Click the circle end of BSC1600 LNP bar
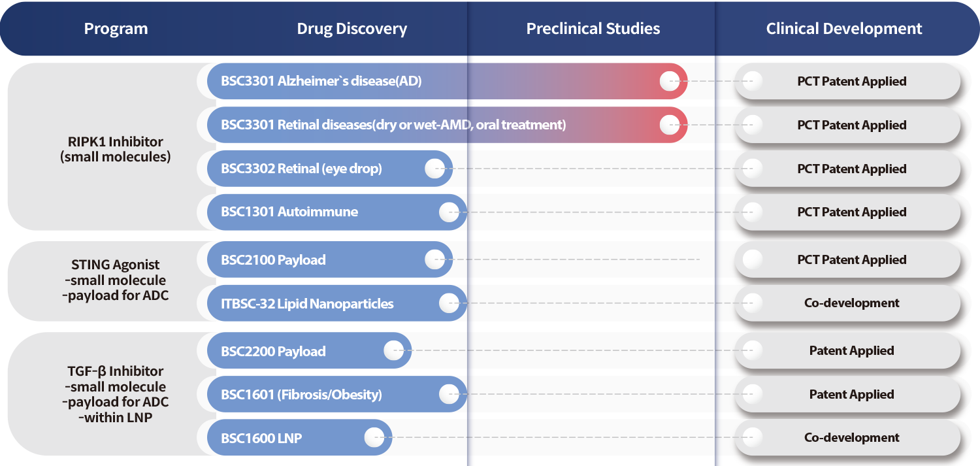Screen dimensions: 980x466 click(374, 438)
